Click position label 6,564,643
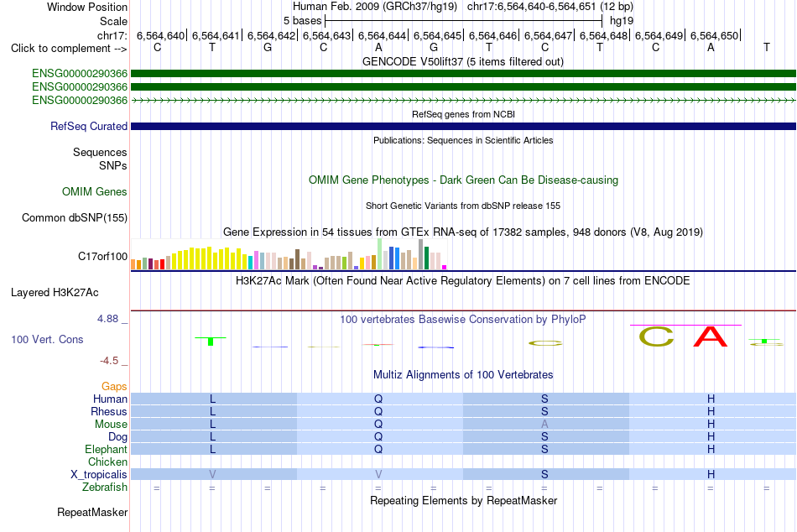The width and height of the screenshot is (797, 532). 327,35
